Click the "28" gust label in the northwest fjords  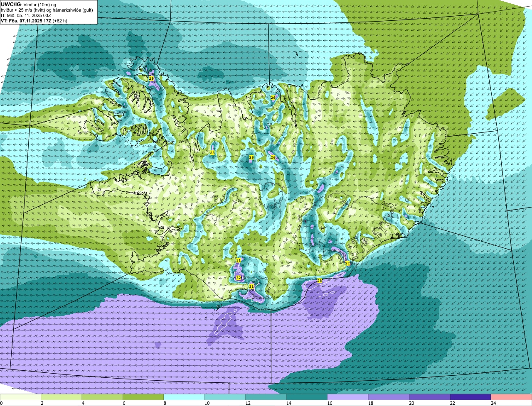(151, 78)
